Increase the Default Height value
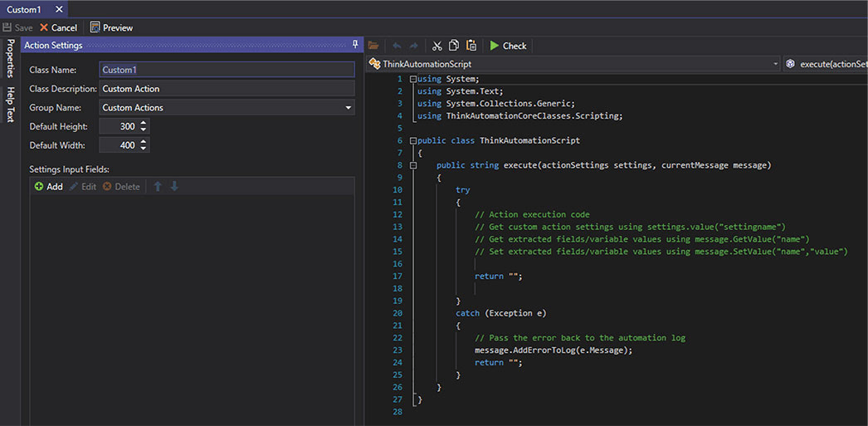The width and height of the screenshot is (868, 426). point(144,123)
